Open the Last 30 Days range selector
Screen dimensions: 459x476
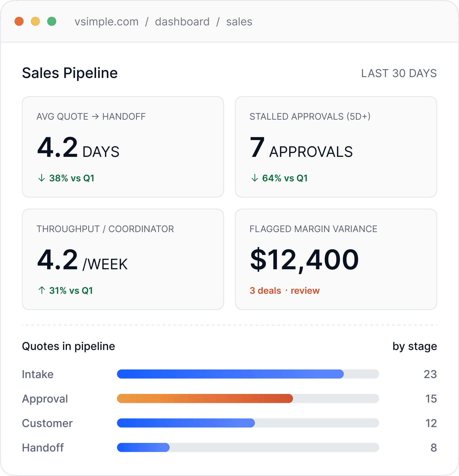coord(399,73)
